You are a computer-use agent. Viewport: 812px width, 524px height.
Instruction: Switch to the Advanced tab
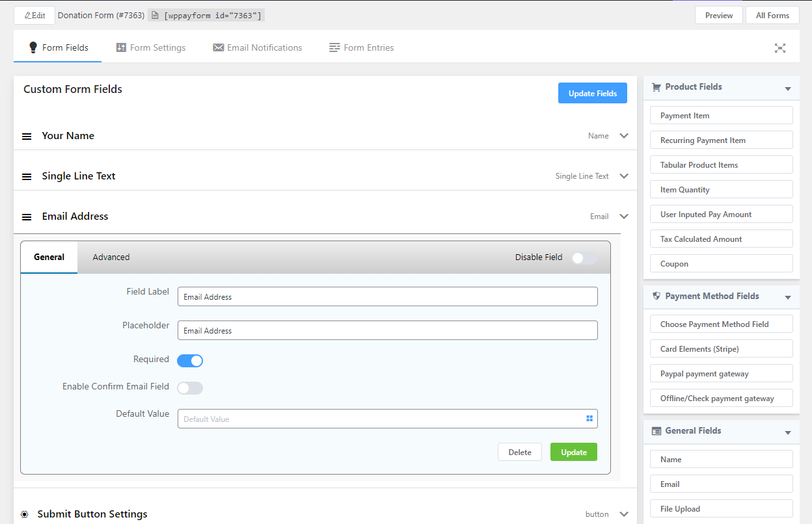111,257
